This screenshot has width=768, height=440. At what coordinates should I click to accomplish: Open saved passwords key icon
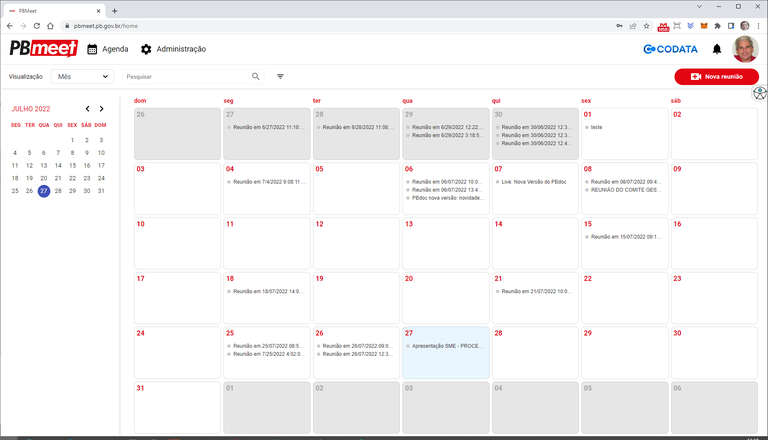tap(619, 26)
